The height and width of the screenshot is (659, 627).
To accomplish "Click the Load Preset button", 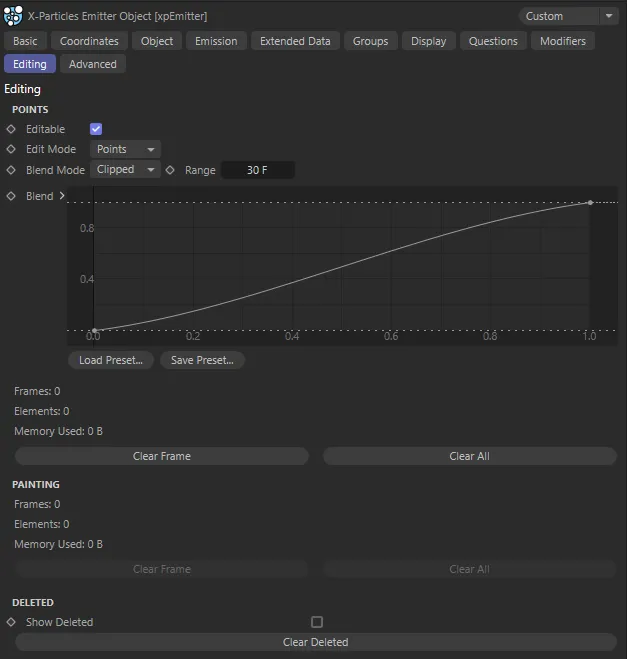I will (x=111, y=360).
